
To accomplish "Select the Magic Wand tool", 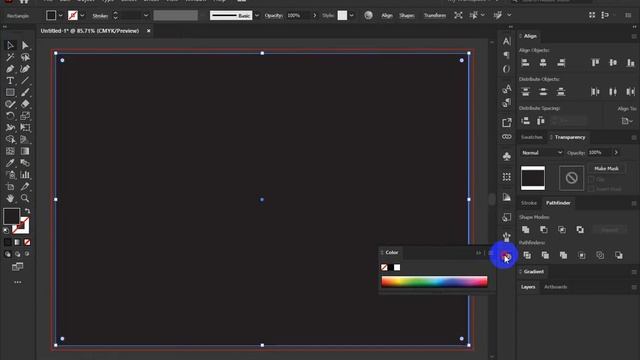I will tap(10, 57).
